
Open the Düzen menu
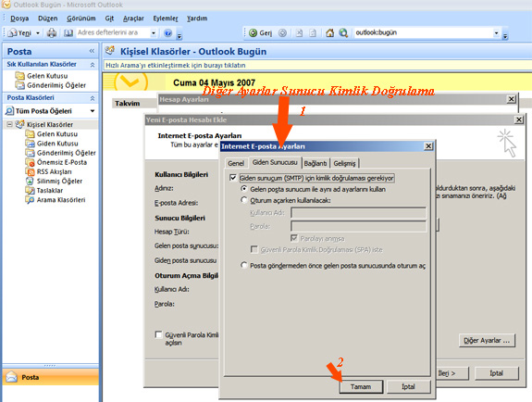(x=47, y=19)
